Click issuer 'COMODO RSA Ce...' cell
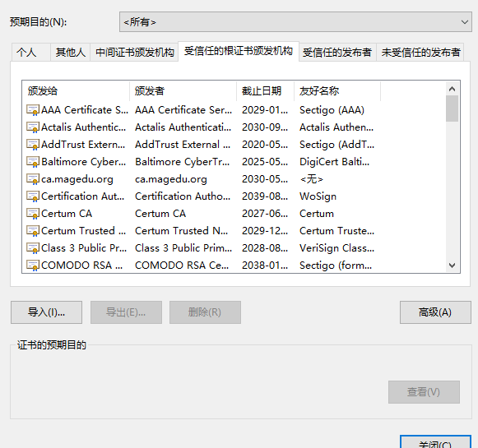This screenshot has width=478, height=448. [x=182, y=266]
